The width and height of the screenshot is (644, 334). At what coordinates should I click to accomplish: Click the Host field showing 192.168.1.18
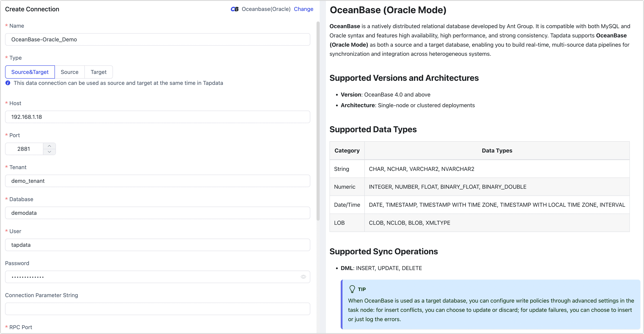[157, 117]
